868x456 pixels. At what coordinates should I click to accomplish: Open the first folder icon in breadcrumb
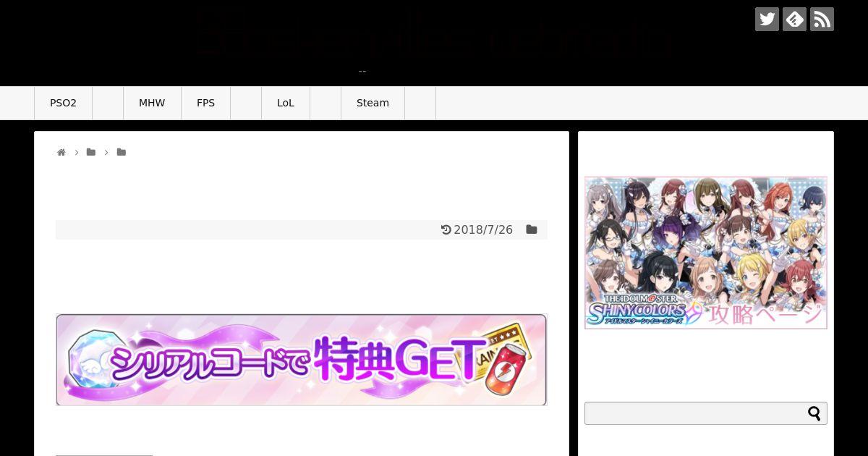click(91, 152)
